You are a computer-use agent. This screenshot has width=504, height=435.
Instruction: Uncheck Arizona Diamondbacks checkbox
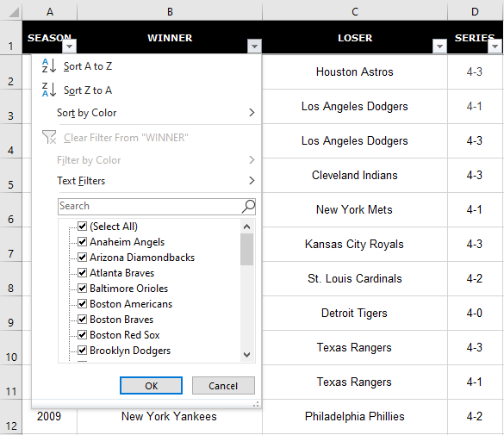83,257
